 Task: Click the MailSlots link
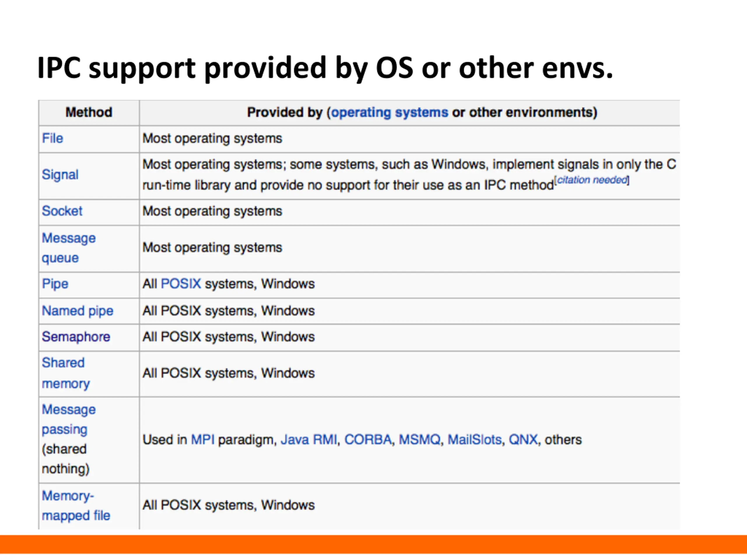(x=474, y=440)
